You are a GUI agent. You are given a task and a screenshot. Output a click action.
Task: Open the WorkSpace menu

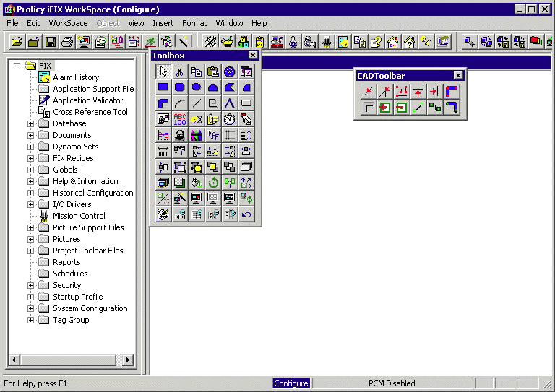click(x=68, y=23)
